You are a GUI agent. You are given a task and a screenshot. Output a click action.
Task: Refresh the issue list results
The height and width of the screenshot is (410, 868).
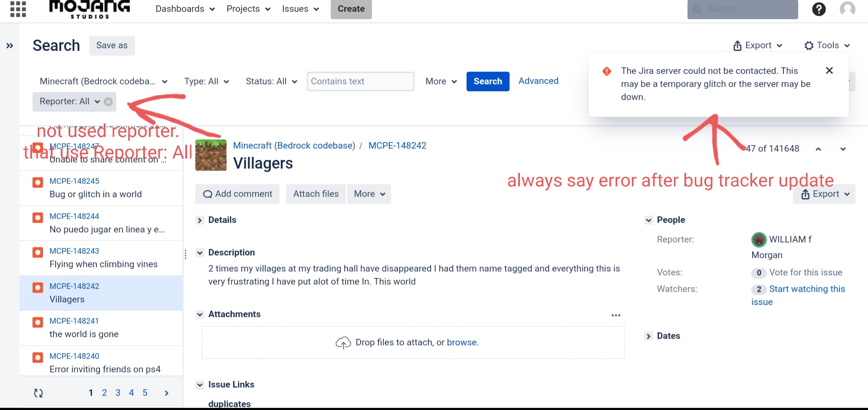click(39, 393)
